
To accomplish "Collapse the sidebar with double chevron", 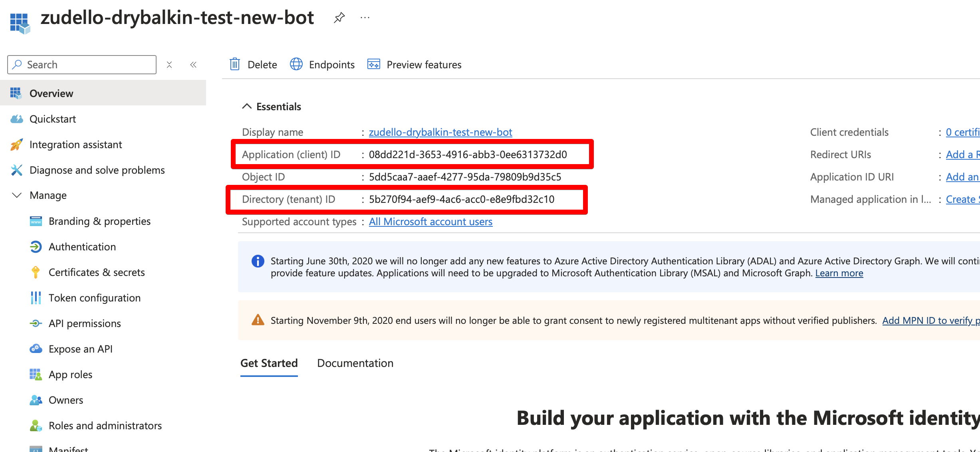I will click(193, 65).
